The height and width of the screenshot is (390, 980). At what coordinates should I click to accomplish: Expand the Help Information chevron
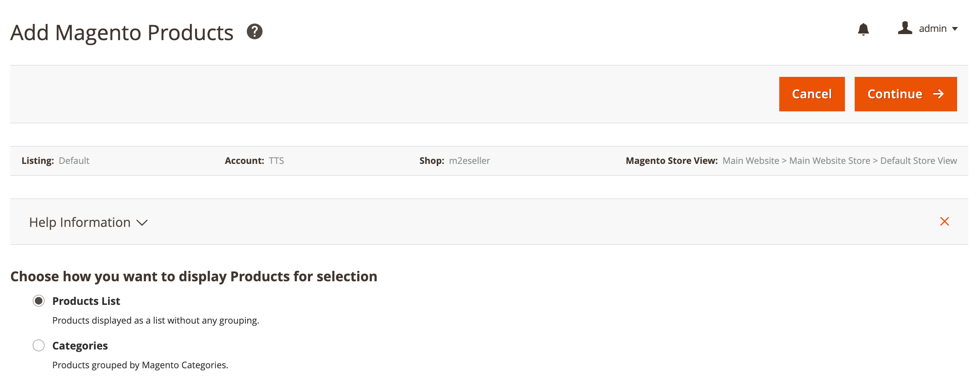tap(142, 223)
